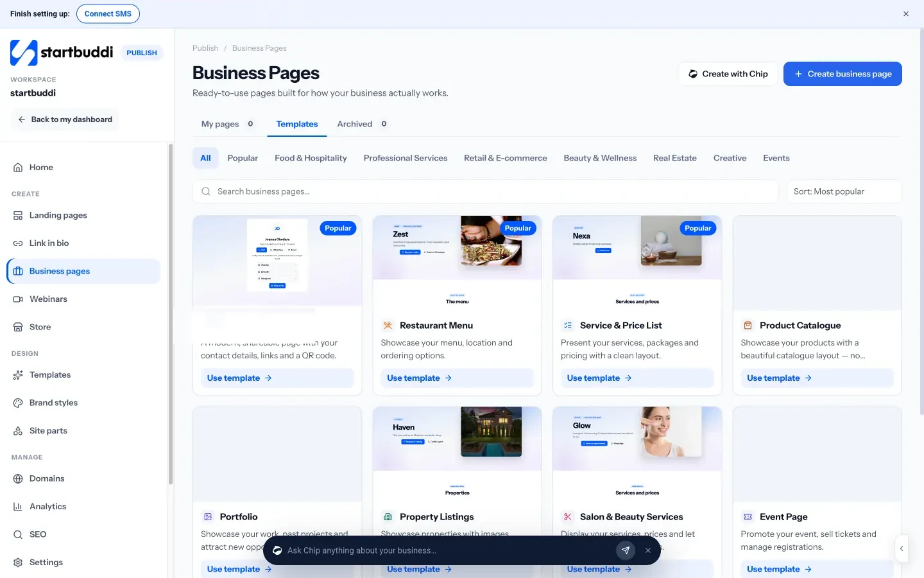Select the Templates tab
Viewport: 924px width, 578px height.
(297, 124)
